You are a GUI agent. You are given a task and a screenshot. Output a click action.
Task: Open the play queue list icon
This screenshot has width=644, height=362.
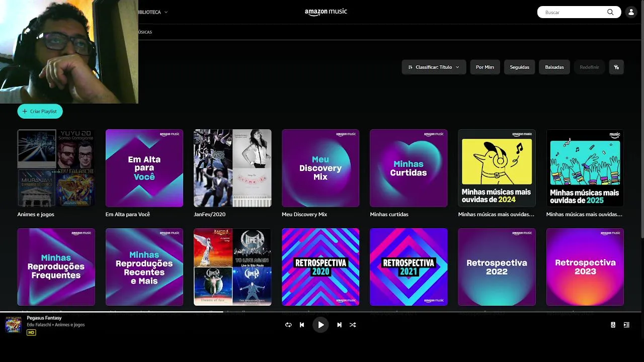(626, 325)
